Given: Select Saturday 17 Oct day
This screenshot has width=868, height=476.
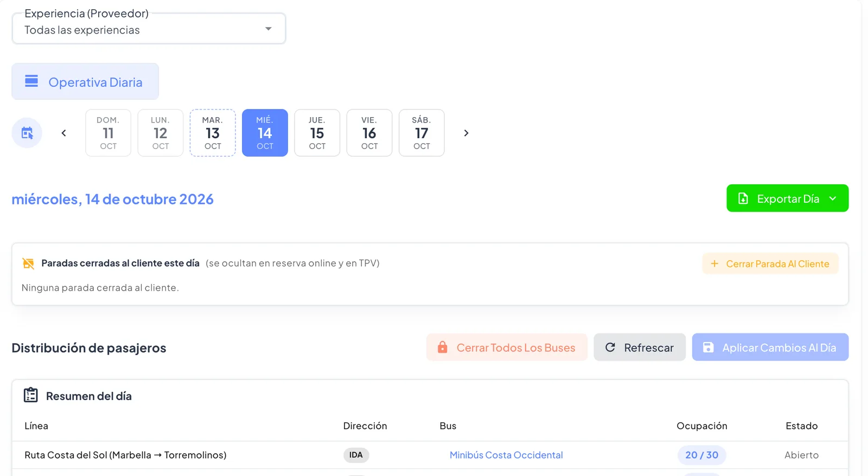Looking at the screenshot, I should pos(422,133).
